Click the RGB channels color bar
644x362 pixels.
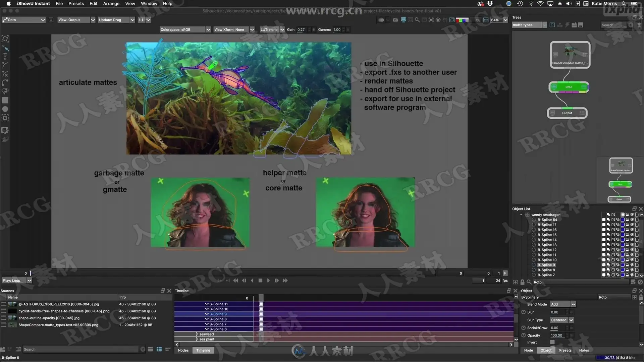pyautogui.click(x=462, y=20)
